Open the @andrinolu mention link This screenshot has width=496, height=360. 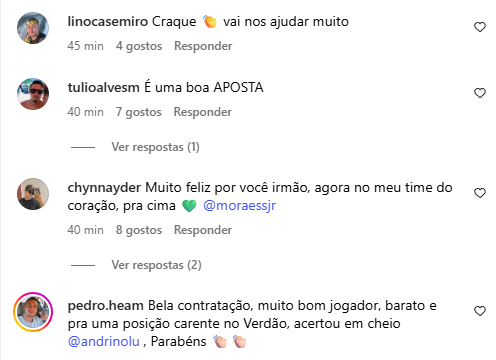pos(104,342)
